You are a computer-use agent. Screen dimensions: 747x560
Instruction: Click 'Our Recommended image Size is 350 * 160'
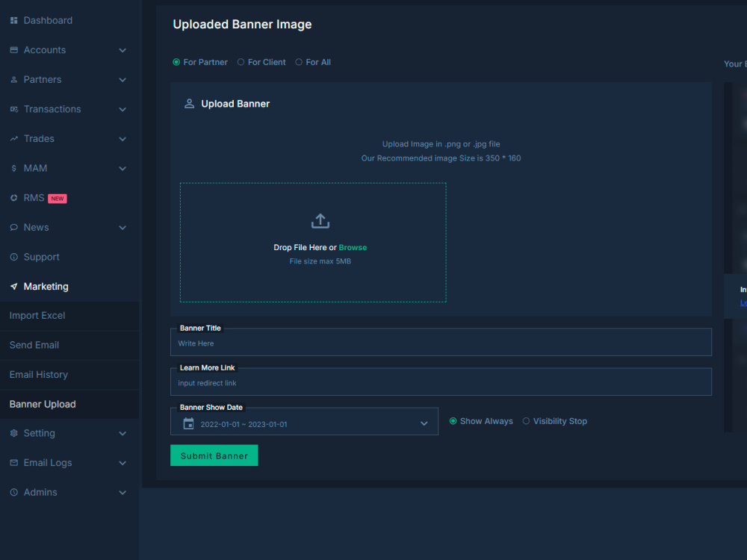click(441, 158)
